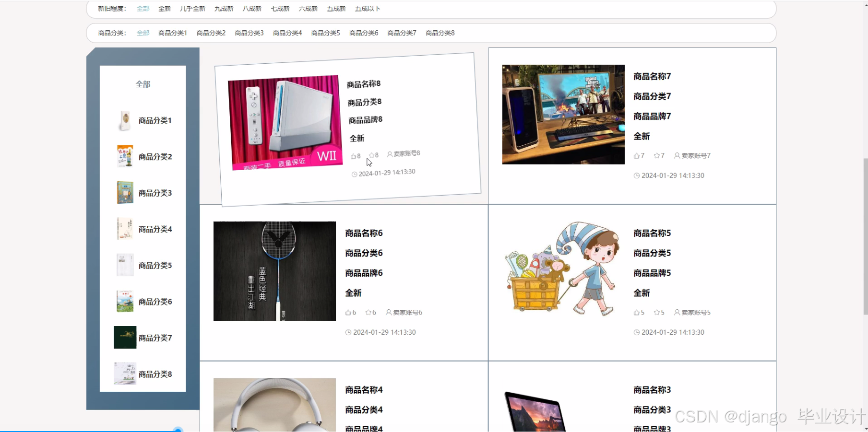The width and height of the screenshot is (868, 432).
Task: Click the clock icon on 商品名称8 card
Action: point(355,175)
